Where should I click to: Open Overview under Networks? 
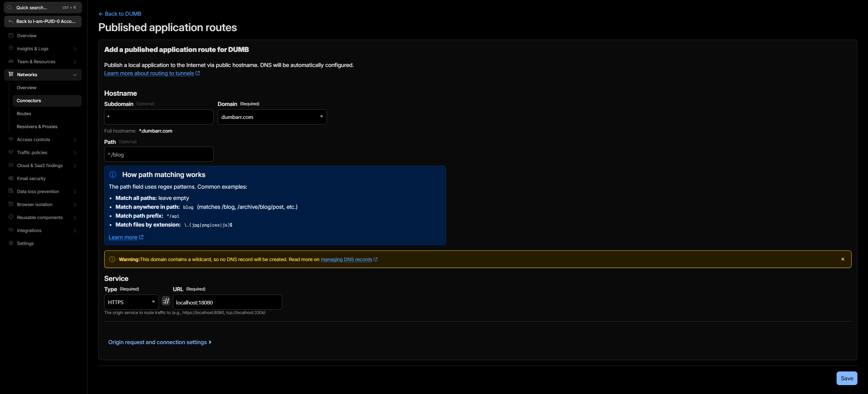pyautogui.click(x=47, y=88)
